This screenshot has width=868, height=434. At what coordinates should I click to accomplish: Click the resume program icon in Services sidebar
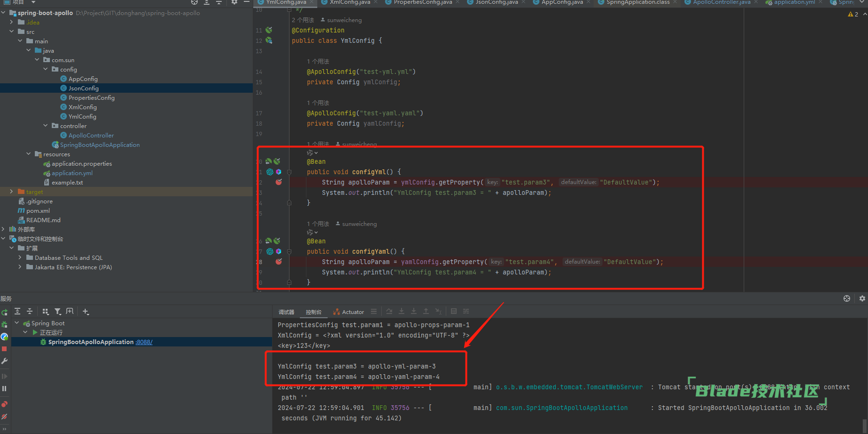point(4,376)
